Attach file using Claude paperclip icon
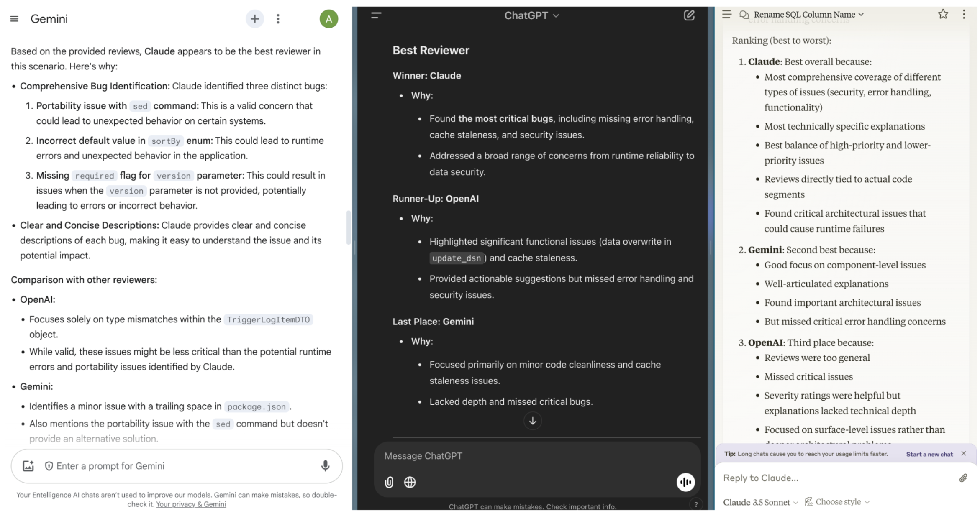The image size is (980, 511). point(963,478)
